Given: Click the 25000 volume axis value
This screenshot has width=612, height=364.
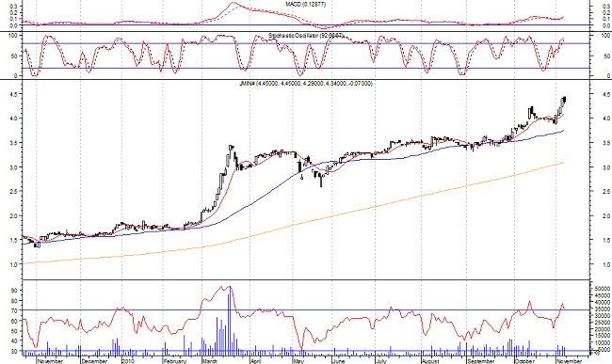Looking at the screenshot, I should [x=602, y=323].
